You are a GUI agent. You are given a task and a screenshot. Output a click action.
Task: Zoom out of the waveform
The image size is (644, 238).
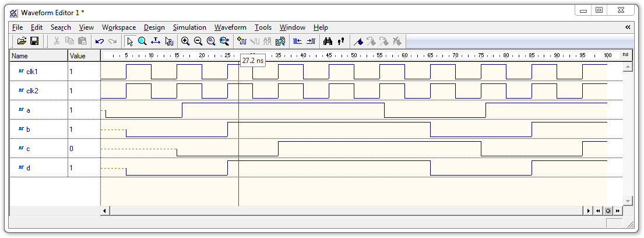pyautogui.click(x=198, y=41)
